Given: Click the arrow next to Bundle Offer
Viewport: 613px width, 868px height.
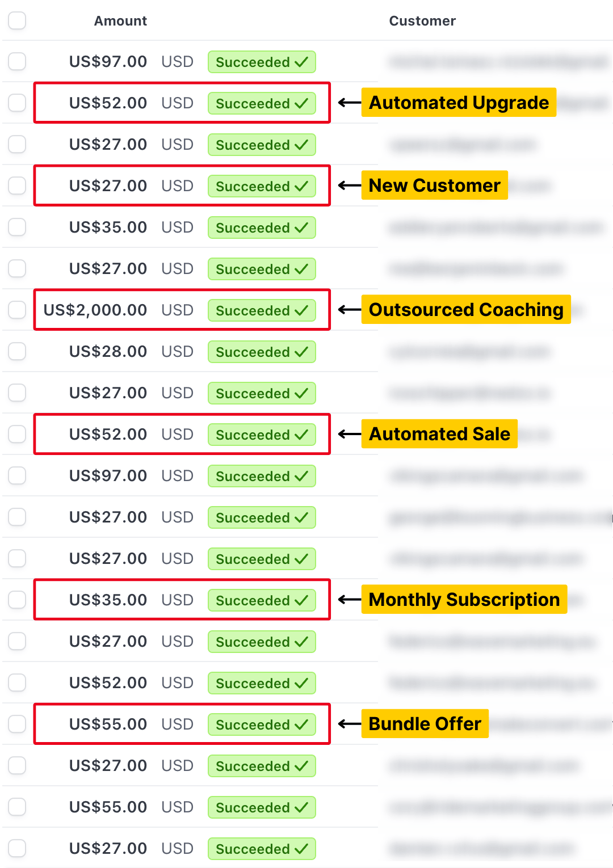Looking at the screenshot, I should coord(349,724).
